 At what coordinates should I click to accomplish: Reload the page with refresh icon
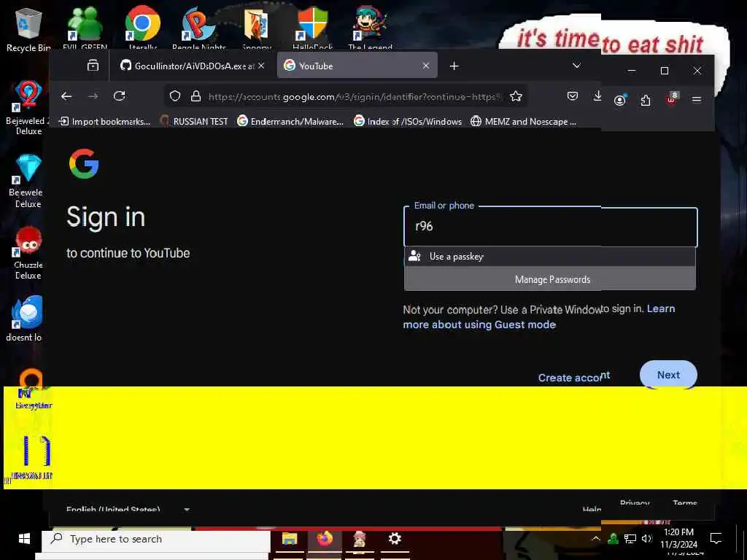tap(119, 96)
